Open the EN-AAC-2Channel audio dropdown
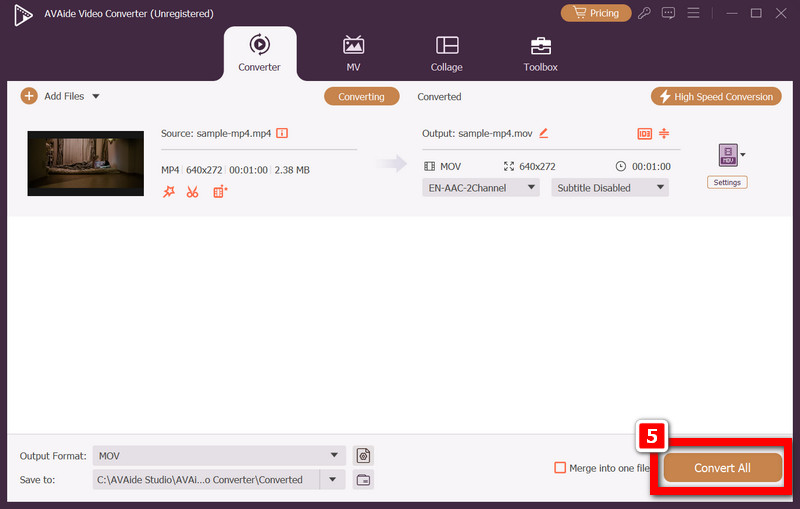This screenshot has width=800, height=509. (481, 188)
